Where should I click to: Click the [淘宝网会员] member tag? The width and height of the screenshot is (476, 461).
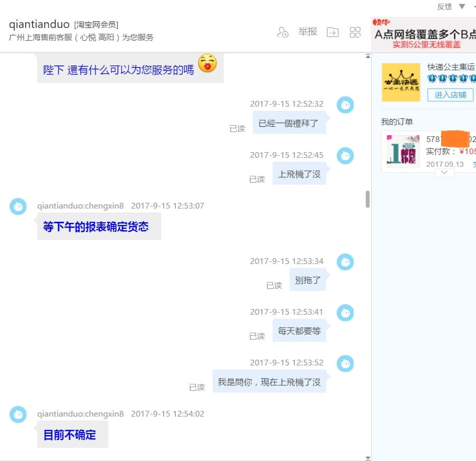pyautogui.click(x=96, y=25)
